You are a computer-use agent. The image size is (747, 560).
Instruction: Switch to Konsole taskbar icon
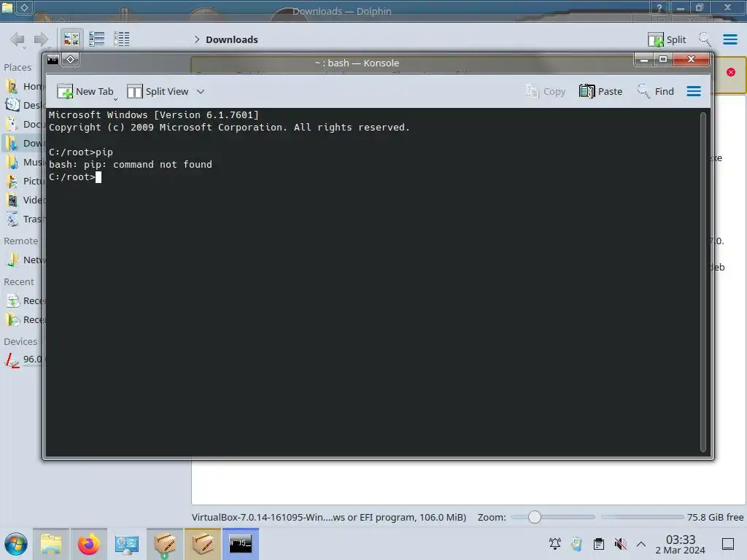pyautogui.click(x=241, y=544)
